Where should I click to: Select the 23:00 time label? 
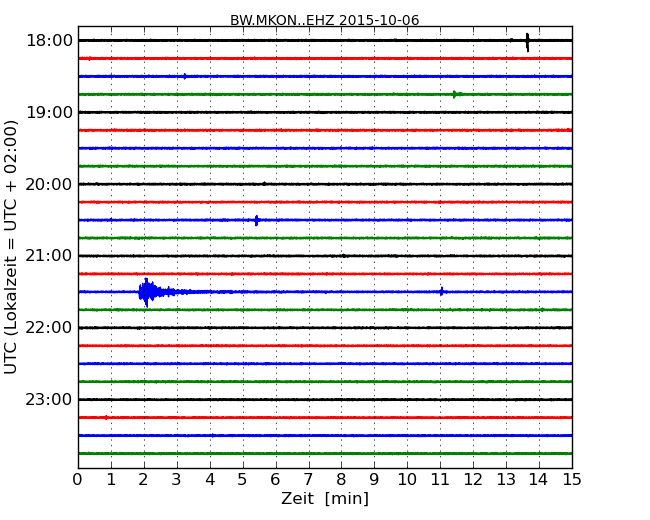pyautogui.click(x=49, y=399)
